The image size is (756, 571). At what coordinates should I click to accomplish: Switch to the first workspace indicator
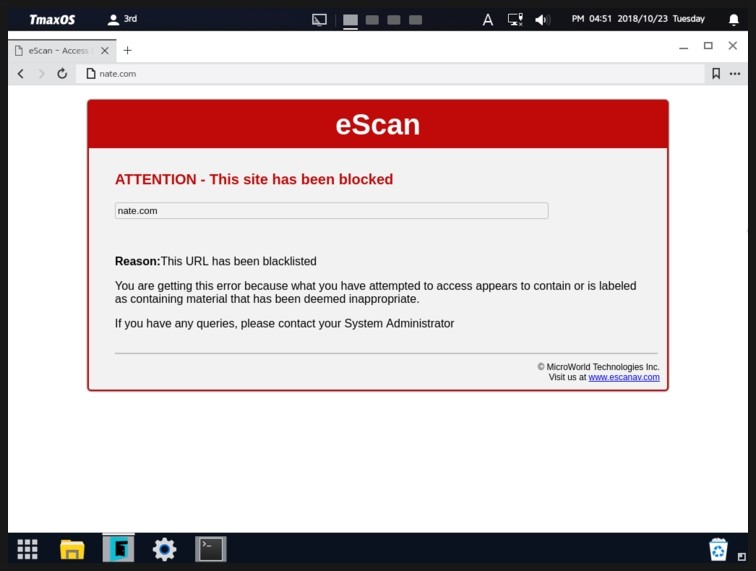pos(351,20)
